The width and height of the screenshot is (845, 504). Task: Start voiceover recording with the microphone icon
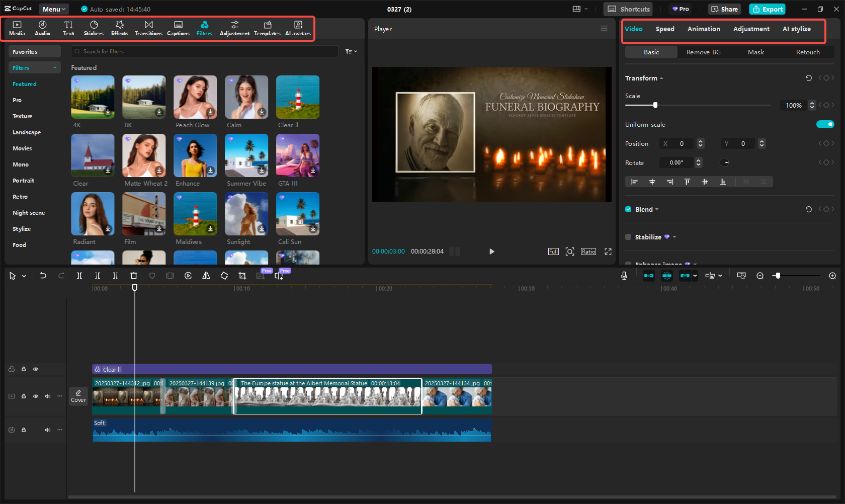click(624, 276)
